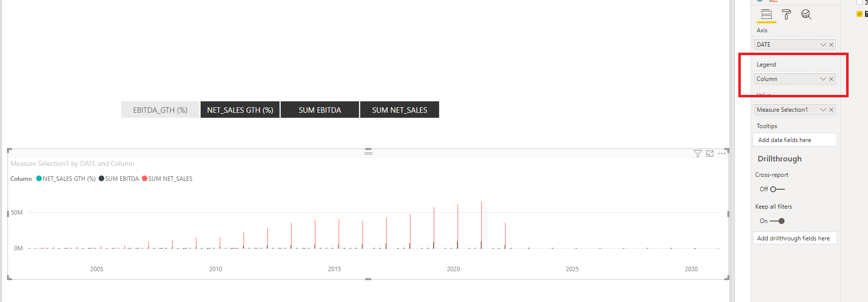Click the chart title 'Measure Selection1 by DATE and Column'
This screenshot has width=868, height=302.
coord(73,163)
